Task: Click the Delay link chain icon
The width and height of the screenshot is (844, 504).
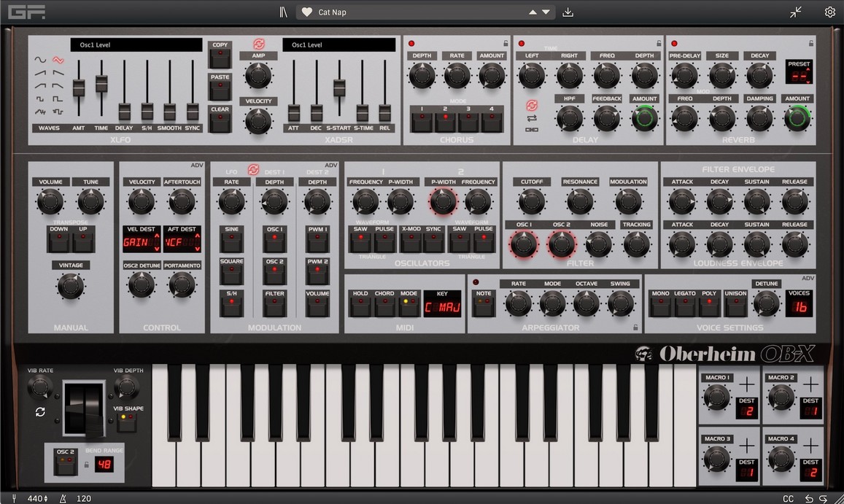Action: pos(532,130)
